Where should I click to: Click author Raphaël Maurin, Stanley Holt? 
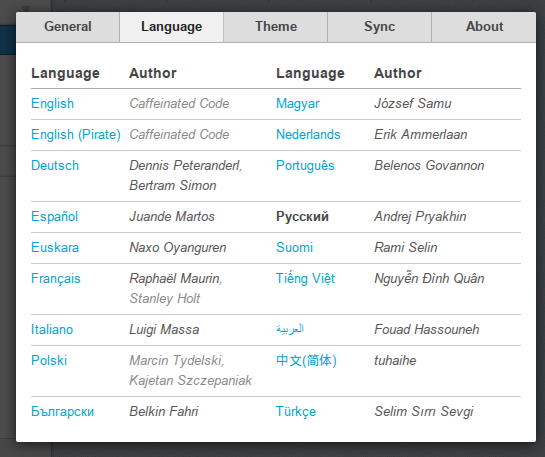[176, 288]
